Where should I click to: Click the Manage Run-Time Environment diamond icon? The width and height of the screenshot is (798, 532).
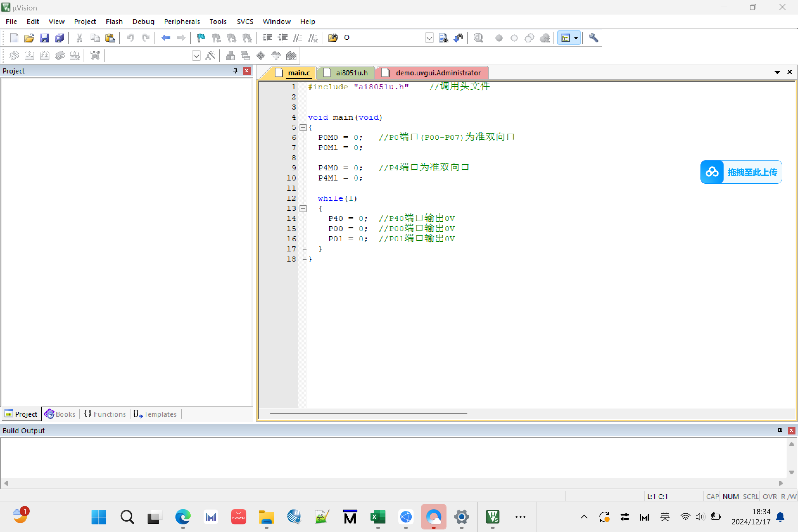261,55
